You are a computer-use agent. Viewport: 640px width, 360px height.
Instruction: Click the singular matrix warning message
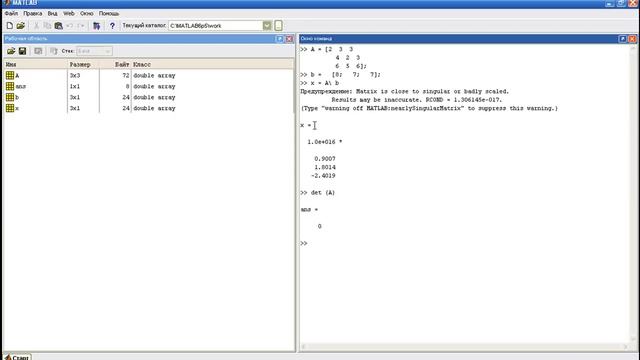click(404, 91)
